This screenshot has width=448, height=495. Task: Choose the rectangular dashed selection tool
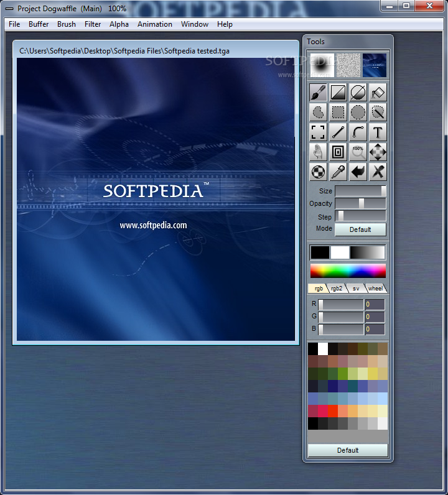[338, 112]
